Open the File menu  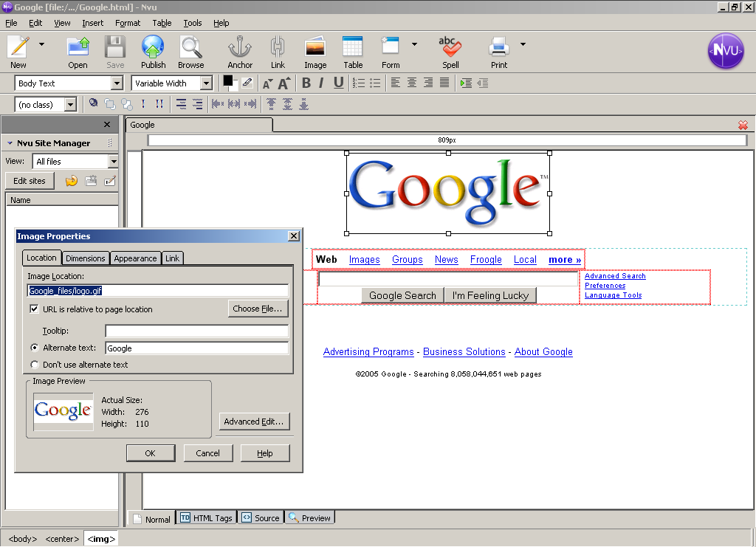(x=11, y=23)
